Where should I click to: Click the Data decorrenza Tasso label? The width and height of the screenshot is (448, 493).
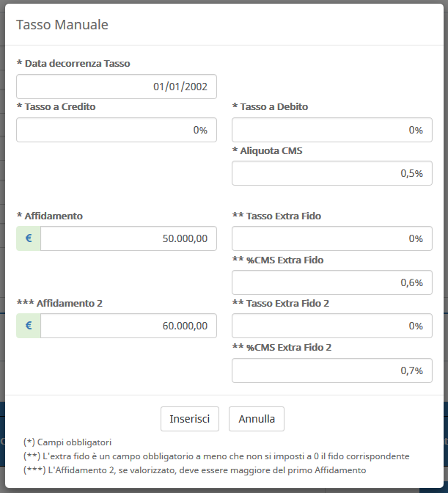click(x=73, y=63)
